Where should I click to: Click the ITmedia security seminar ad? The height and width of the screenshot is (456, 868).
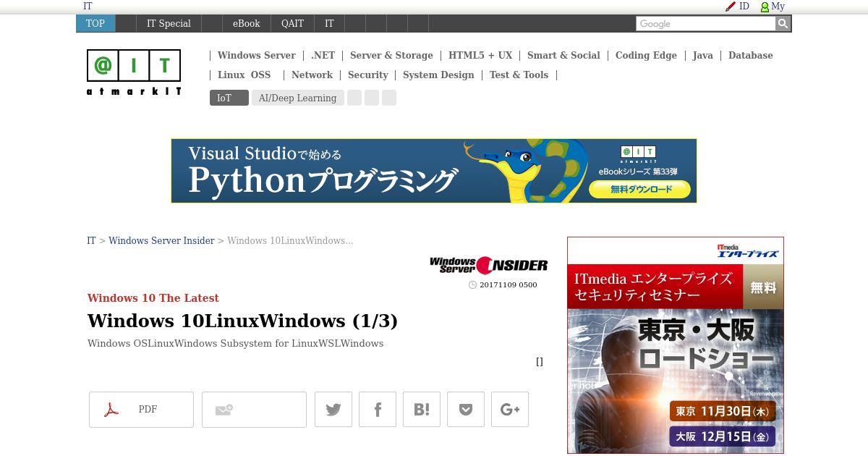(x=676, y=345)
